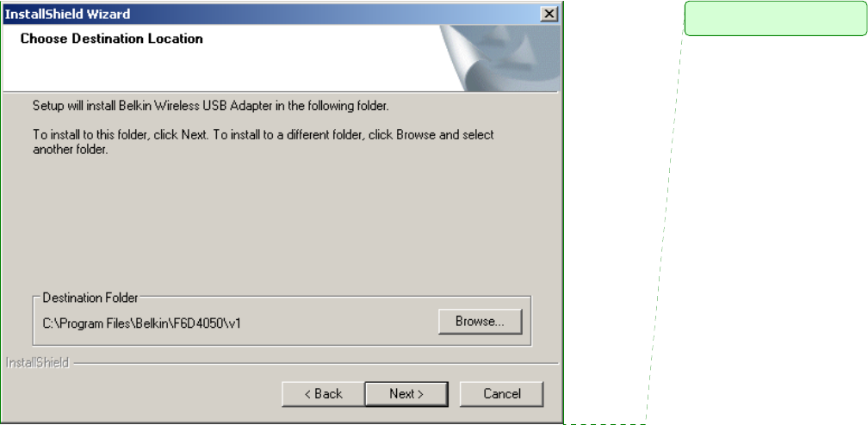Click the horizontal separator beside InstallShield label

click(316, 364)
